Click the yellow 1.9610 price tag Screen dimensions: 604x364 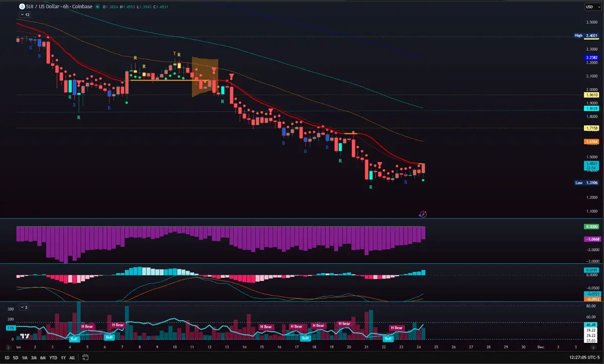coord(591,95)
